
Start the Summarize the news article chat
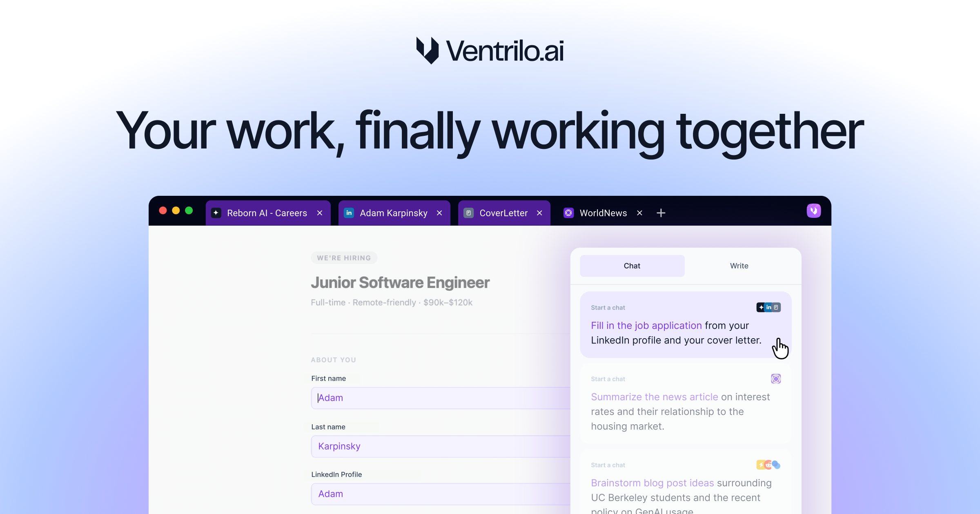pyautogui.click(x=686, y=404)
